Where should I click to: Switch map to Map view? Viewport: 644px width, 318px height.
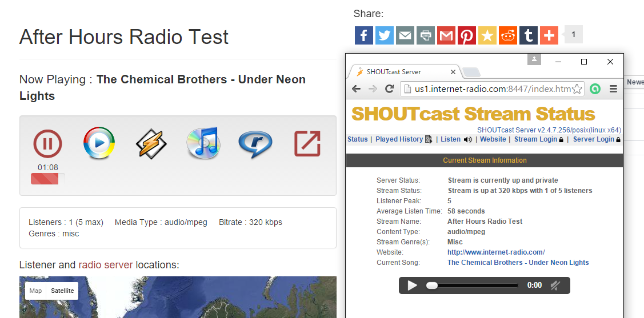(x=35, y=291)
